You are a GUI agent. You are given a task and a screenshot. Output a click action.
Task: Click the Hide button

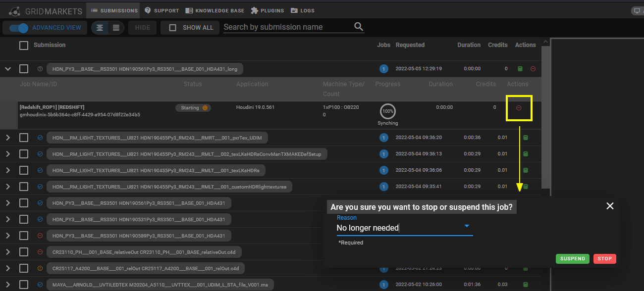tap(142, 28)
